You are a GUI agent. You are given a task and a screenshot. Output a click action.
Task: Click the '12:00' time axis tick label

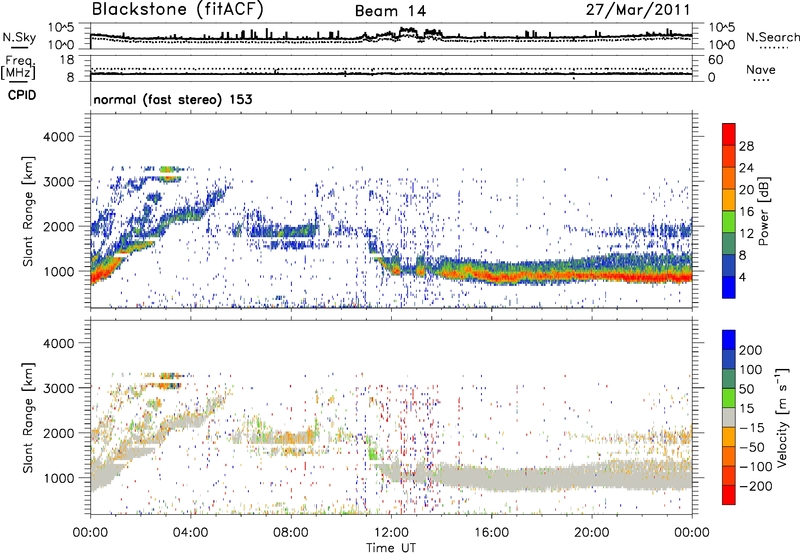pyautogui.click(x=391, y=533)
